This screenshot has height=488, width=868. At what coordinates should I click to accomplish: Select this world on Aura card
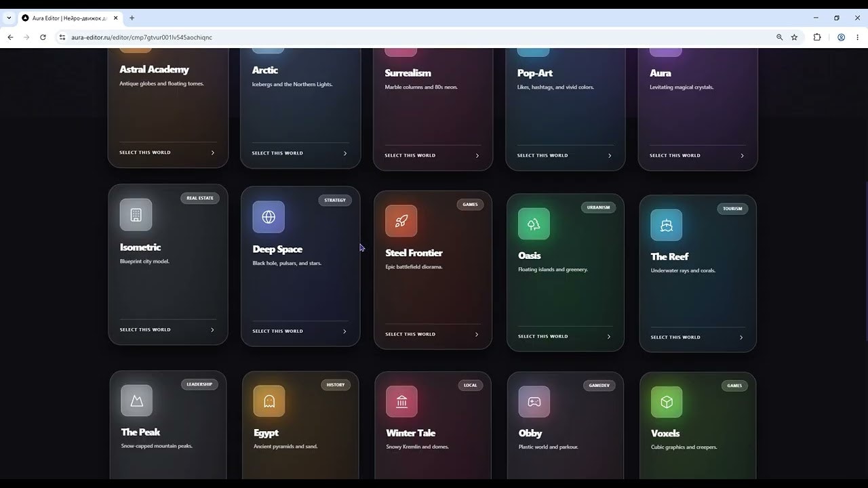[675, 155]
